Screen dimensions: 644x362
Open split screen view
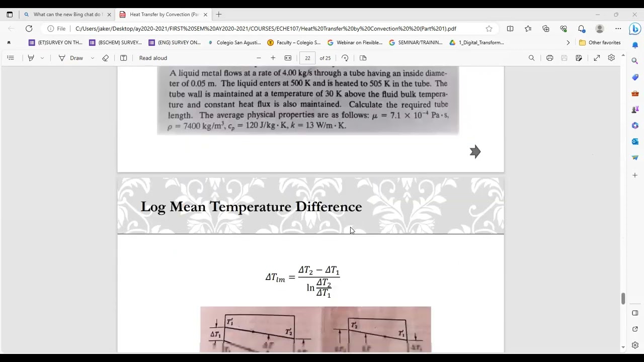pos(510,29)
